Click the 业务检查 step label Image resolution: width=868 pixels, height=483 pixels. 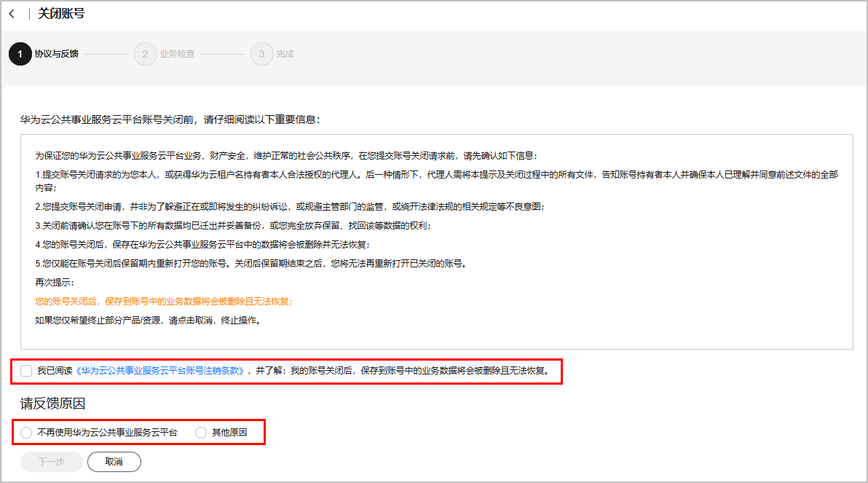177,54
